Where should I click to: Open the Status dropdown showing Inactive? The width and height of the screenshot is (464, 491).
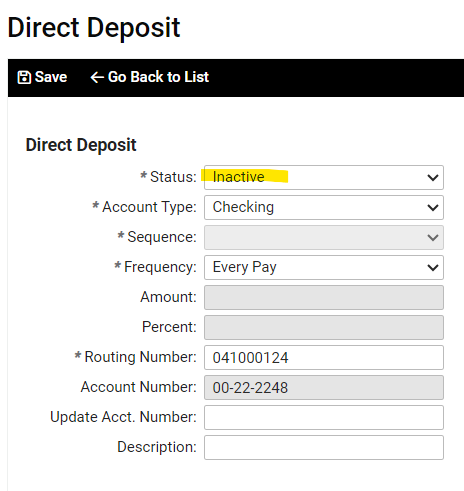tap(324, 177)
